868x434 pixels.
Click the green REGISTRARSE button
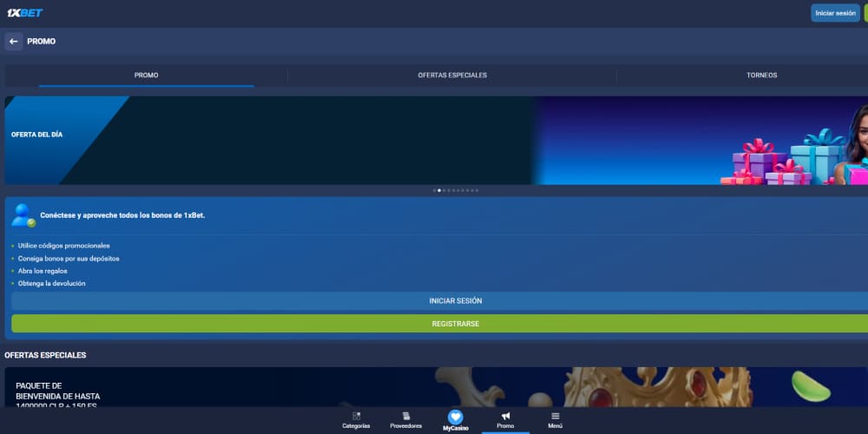pyautogui.click(x=455, y=324)
